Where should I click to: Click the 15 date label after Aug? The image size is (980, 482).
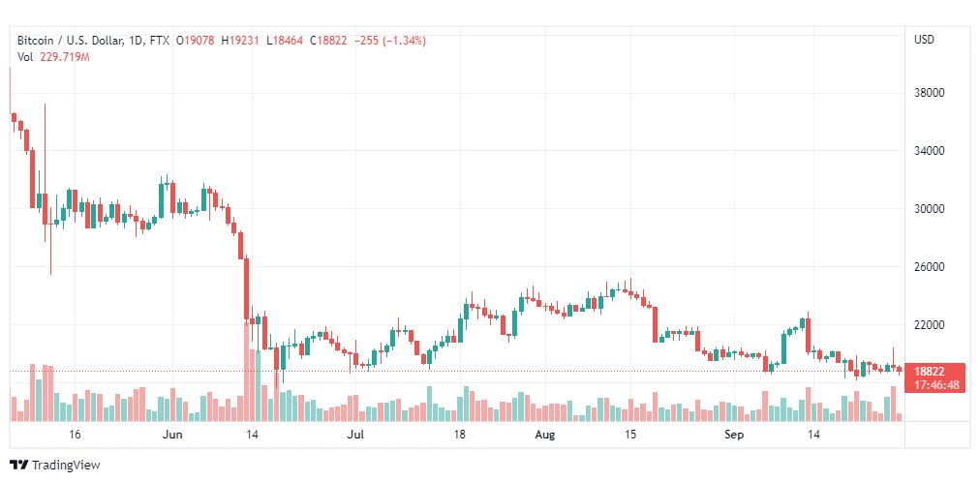tap(630, 436)
